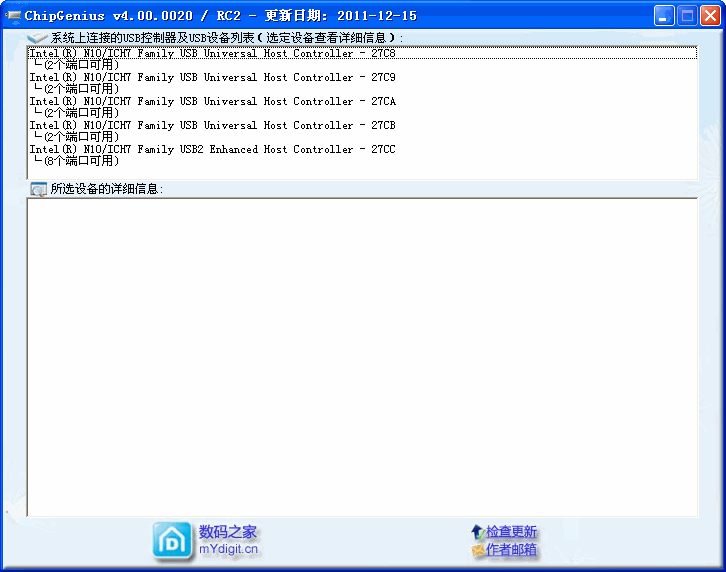The image size is (726, 572).
Task: Minimize the ChipGenius window
Action: 664,15
